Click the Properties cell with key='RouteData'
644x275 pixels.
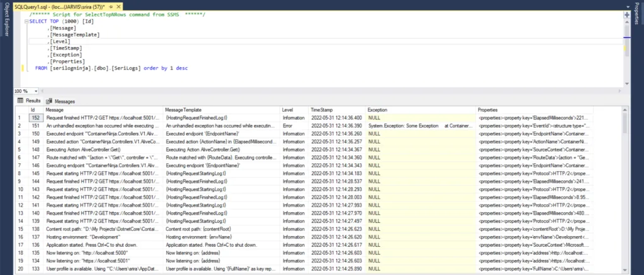[535, 158]
